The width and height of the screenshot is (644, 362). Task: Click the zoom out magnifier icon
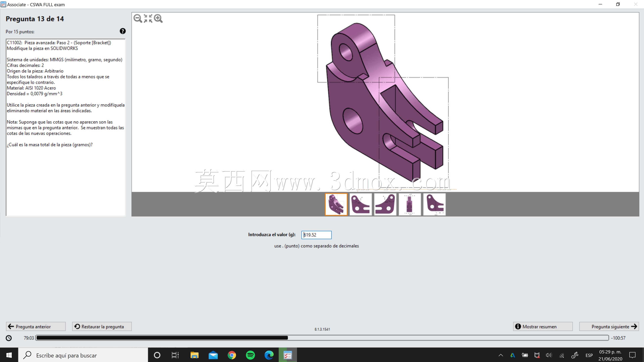coord(138,18)
